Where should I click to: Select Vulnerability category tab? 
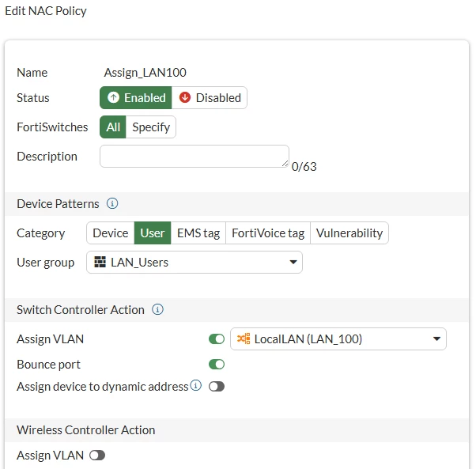349,233
